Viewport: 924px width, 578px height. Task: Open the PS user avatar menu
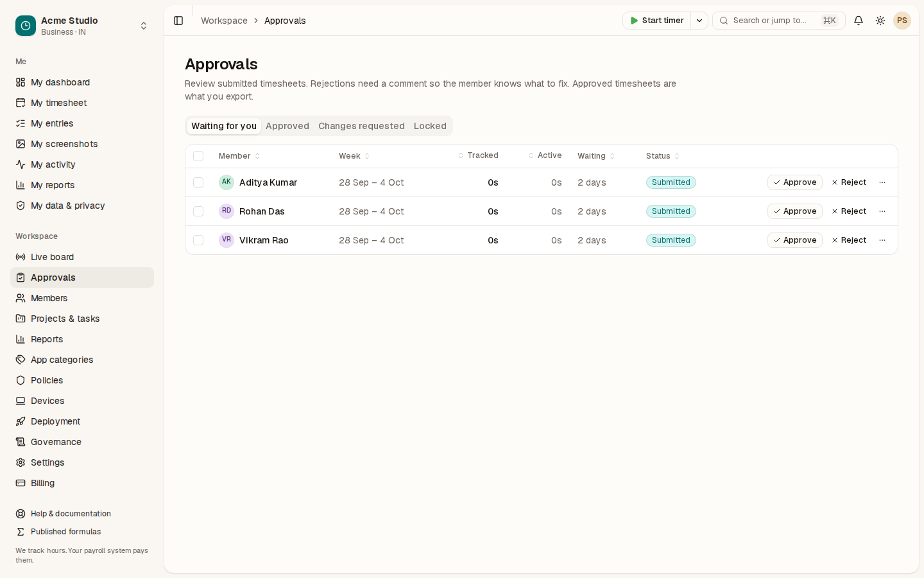pos(902,21)
